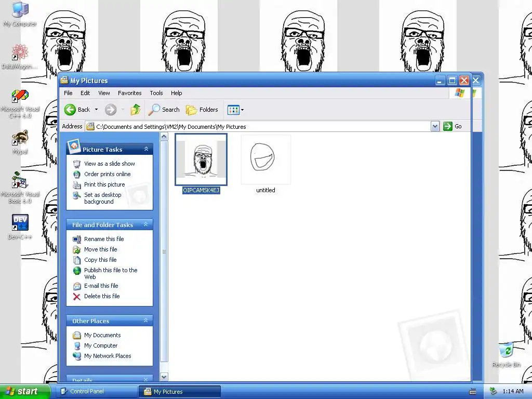Click Delete this file
This screenshot has height=399, width=532.
(102, 296)
